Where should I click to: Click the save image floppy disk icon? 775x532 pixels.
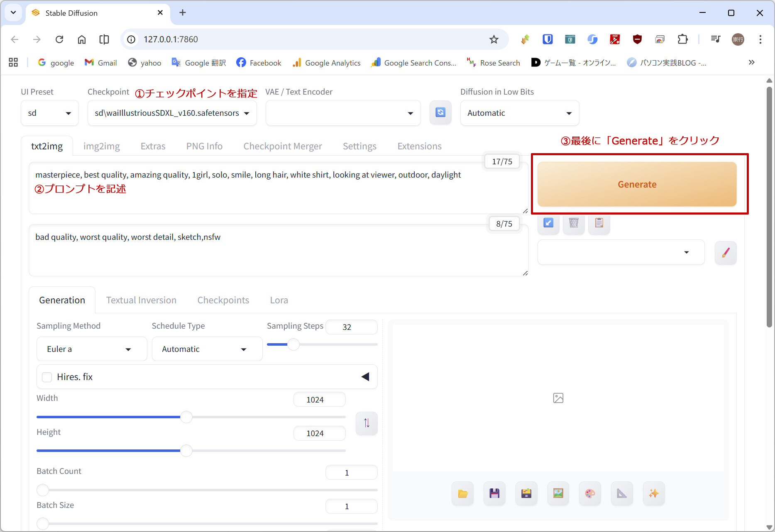[494, 493]
